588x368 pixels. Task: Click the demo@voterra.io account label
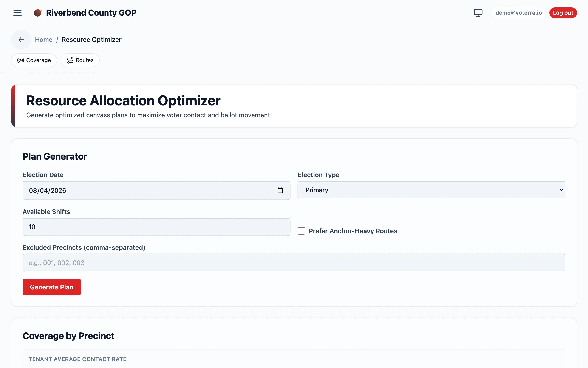518,13
